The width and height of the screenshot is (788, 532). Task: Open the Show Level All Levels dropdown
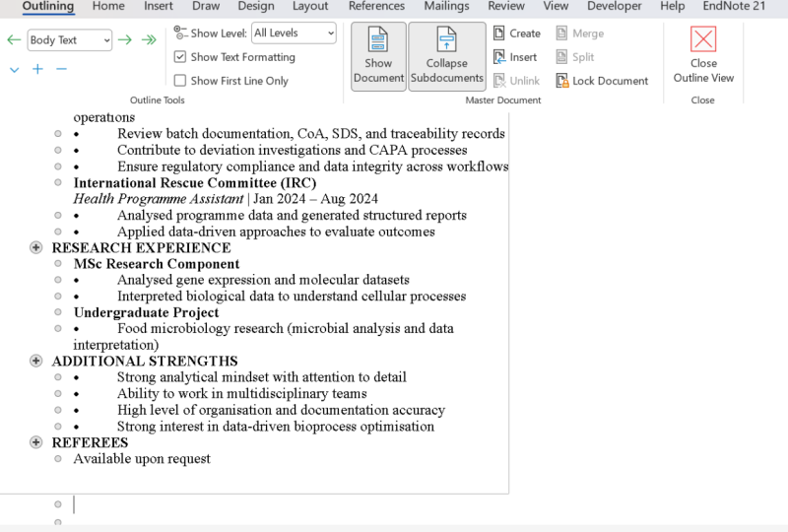click(x=294, y=33)
